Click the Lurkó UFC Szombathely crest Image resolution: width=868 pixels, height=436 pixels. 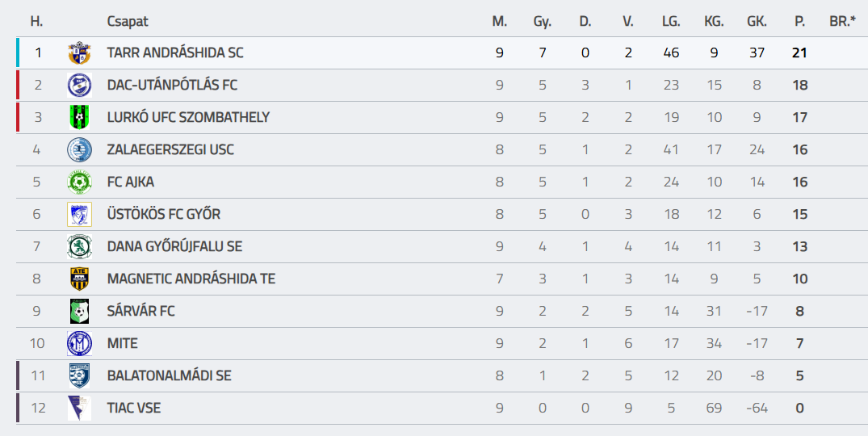pyautogui.click(x=79, y=118)
